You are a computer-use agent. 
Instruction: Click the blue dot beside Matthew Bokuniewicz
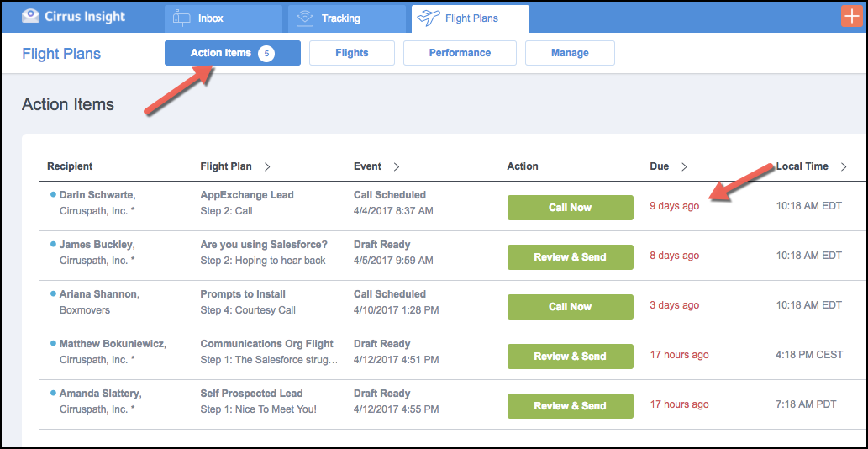53,343
